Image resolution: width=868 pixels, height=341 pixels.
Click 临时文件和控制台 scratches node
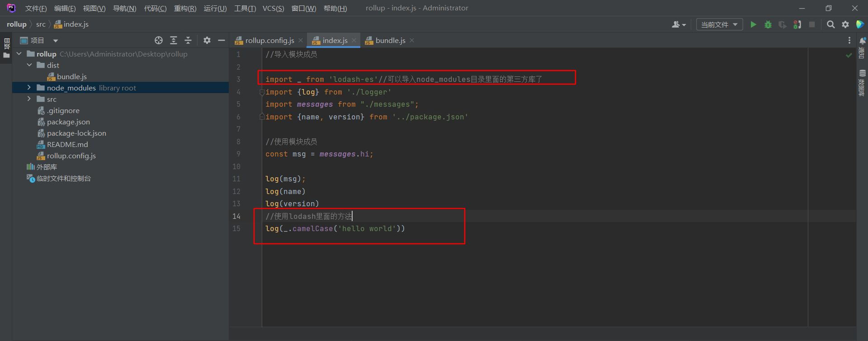tap(59, 178)
